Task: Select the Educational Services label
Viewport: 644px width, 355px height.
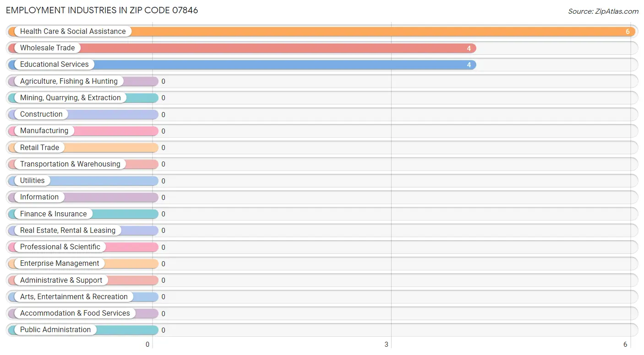Action: tap(55, 64)
